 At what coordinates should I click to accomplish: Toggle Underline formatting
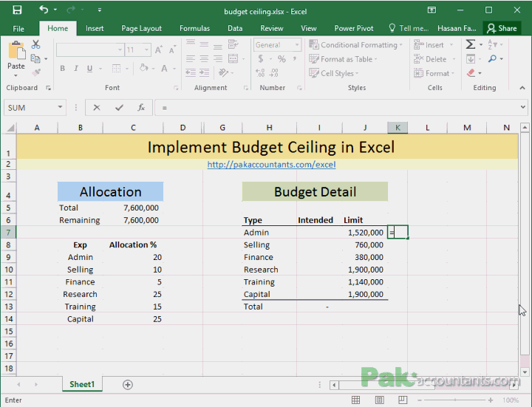point(89,69)
